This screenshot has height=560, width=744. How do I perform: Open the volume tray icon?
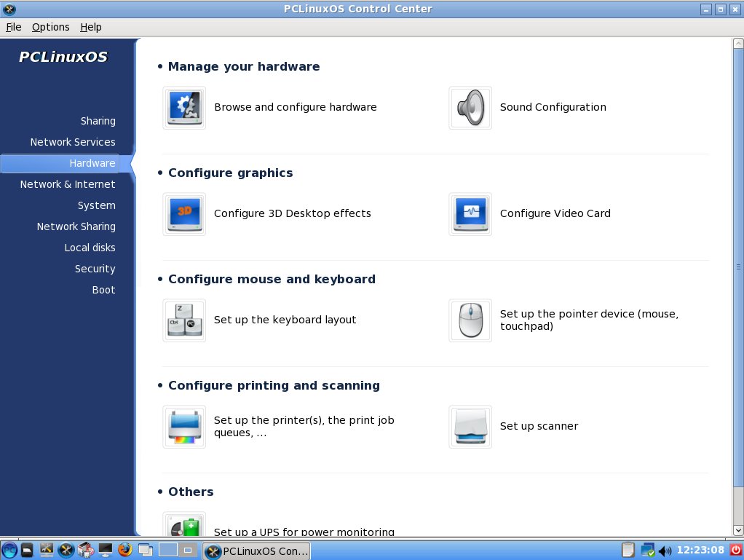665,551
